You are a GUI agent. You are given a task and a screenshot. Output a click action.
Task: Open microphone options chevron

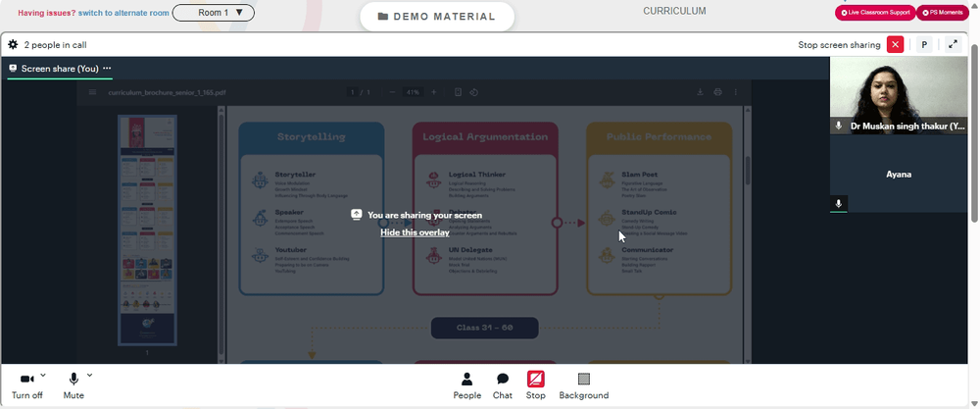[89, 376]
